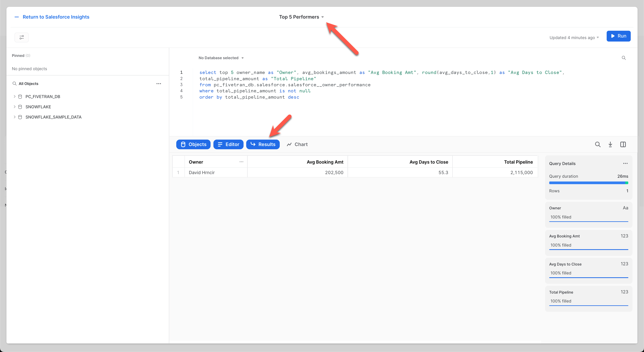Switch to the Chart tab
This screenshot has width=644, height=352.
pyautogui.click(x=297, y=144)
